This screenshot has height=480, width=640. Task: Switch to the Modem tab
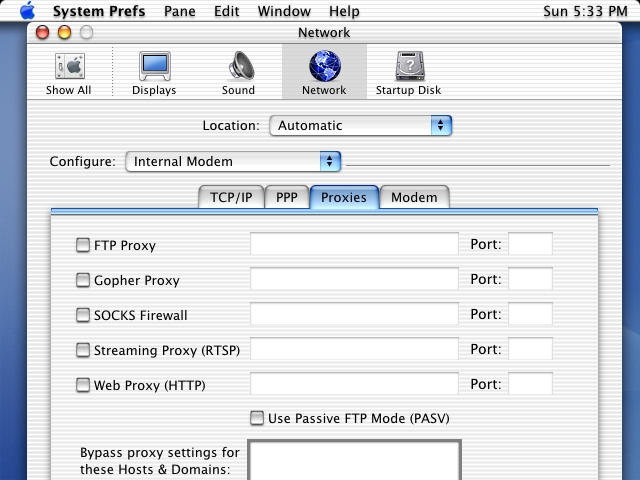414,197
